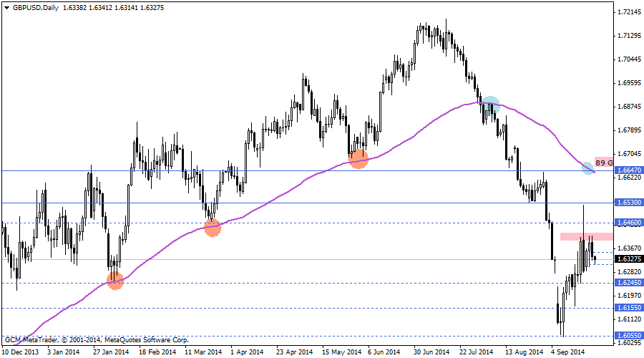The image size is (644, 358).
Task: Click the pink 89 G text label
Action: 603,163
